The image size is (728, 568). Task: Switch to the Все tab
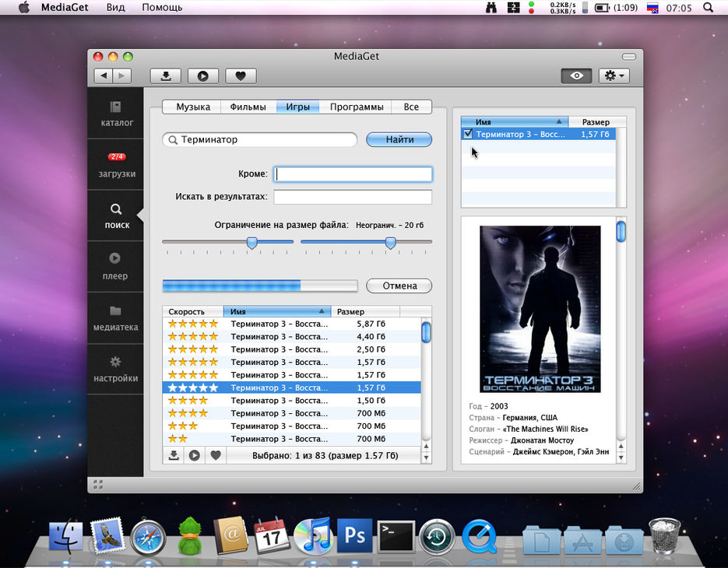point(411,107)
